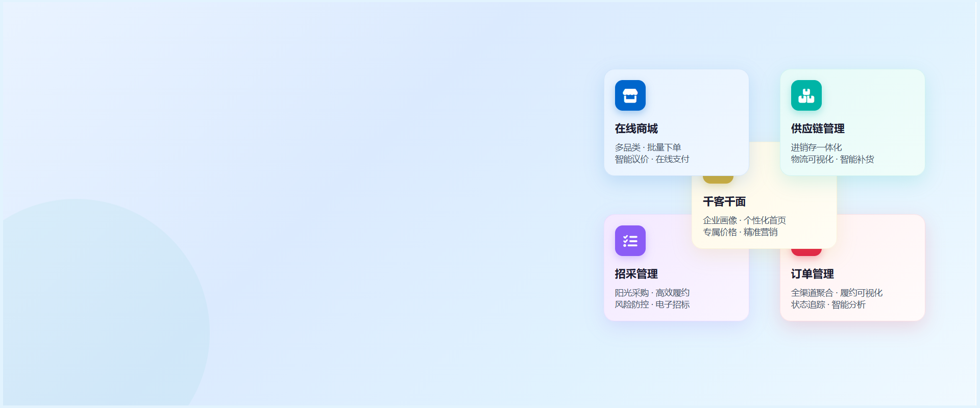Select the text 阳光采购 · 高效履约

pyautogui.click(x=652, y=293)
